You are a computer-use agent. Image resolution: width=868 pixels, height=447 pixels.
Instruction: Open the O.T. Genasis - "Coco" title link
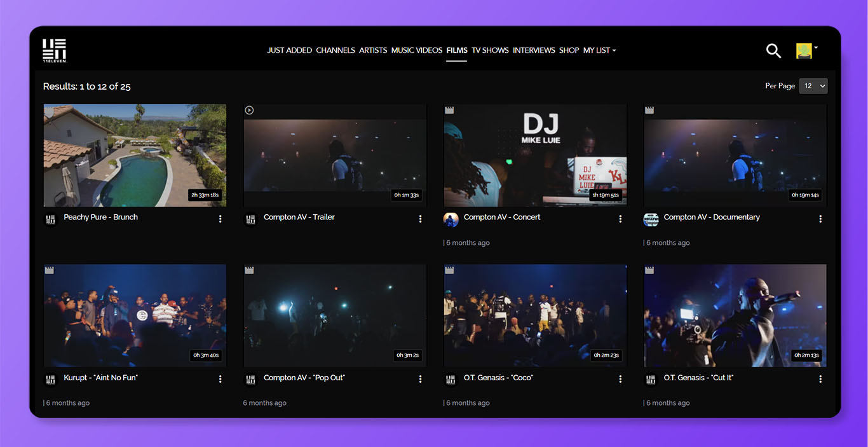498,377
